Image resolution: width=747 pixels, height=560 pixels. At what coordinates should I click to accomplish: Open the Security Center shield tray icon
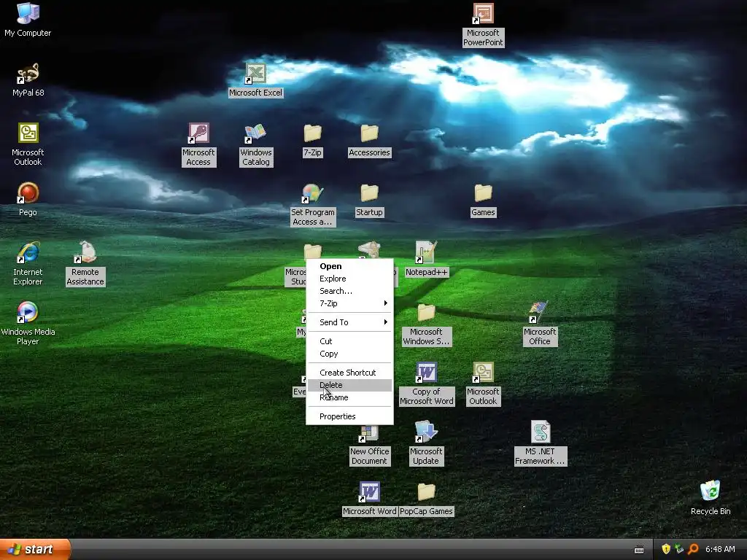(665, 549)
